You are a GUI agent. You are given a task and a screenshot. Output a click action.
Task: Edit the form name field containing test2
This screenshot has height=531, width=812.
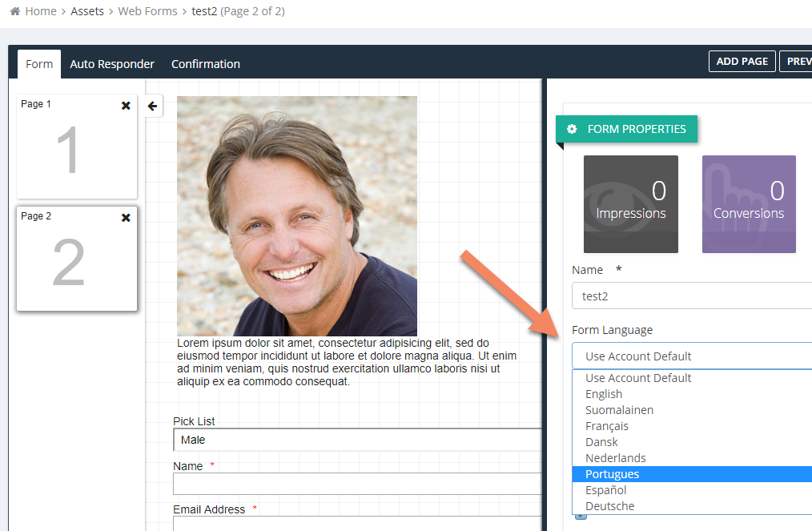[x=692, y=296]
